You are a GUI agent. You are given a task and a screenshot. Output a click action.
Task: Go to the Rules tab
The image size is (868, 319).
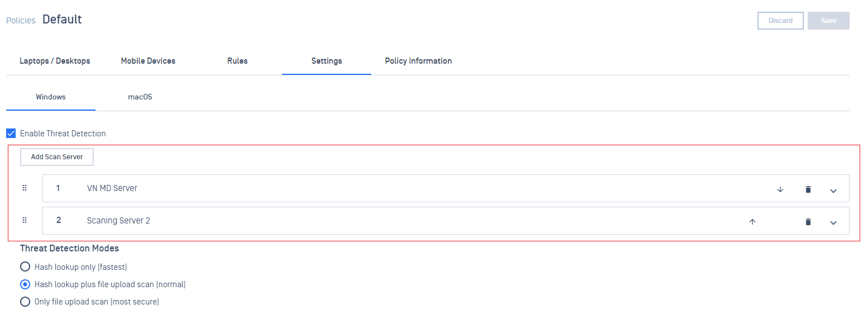[x=237, y=61]
